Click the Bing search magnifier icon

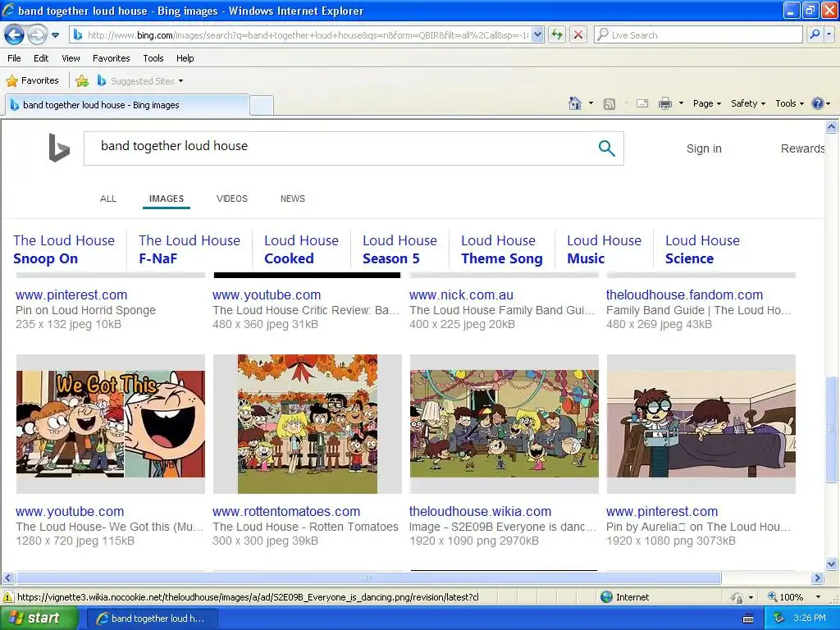coord(606,148)
